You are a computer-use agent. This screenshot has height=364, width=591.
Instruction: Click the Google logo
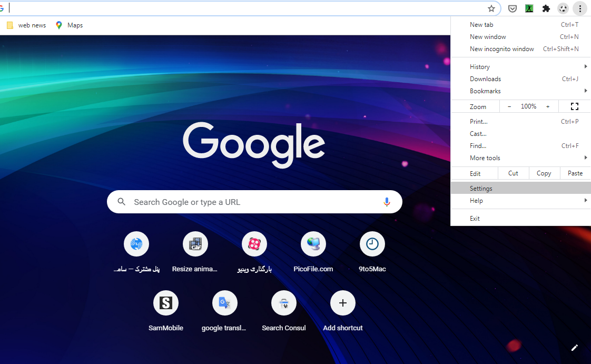(254, 145)
